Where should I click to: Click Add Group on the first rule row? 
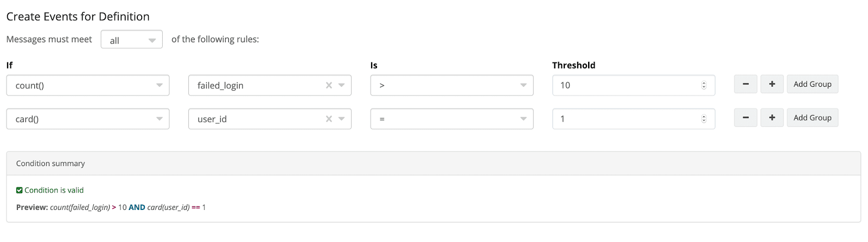(812, 84)
